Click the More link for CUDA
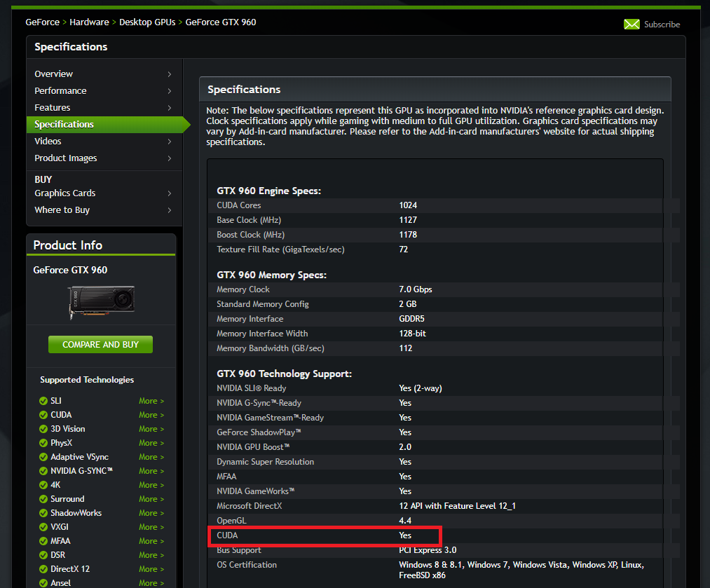This screenshot has width=710, height=588. (x=151, y=415)
